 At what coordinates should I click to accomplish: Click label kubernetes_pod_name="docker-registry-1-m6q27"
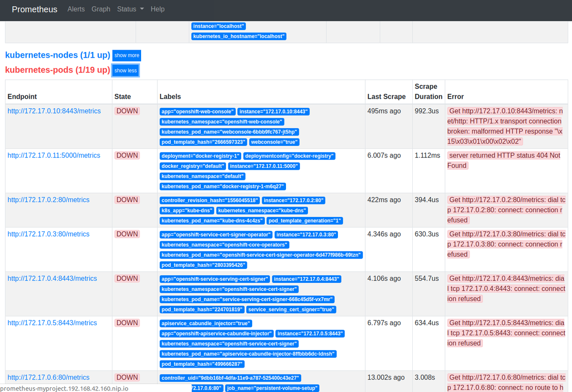pyautogui.click(x=223, y=186)
